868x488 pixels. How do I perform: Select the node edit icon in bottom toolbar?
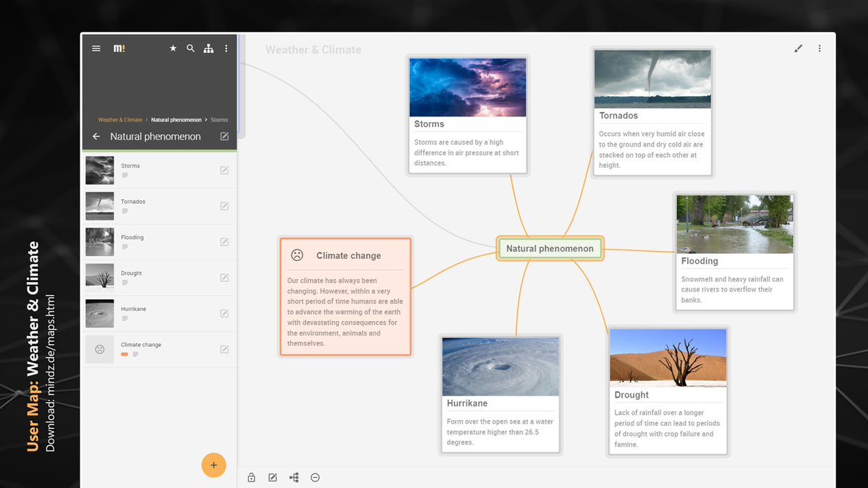coord(272,477)
